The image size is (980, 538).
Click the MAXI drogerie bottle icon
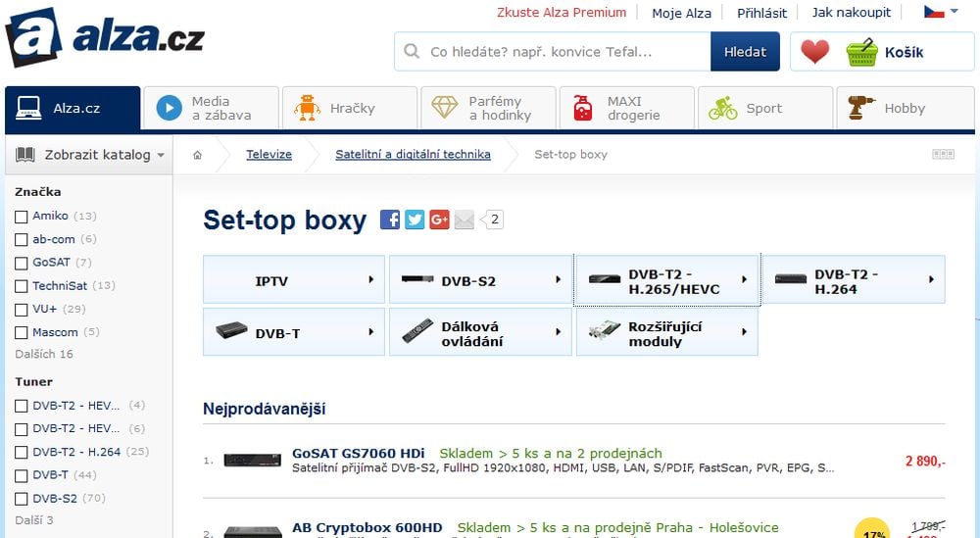click(x=582, y=108)
